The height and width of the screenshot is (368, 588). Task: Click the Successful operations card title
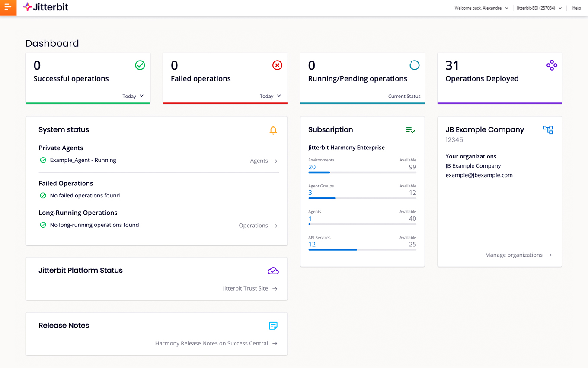pos(71,79)
